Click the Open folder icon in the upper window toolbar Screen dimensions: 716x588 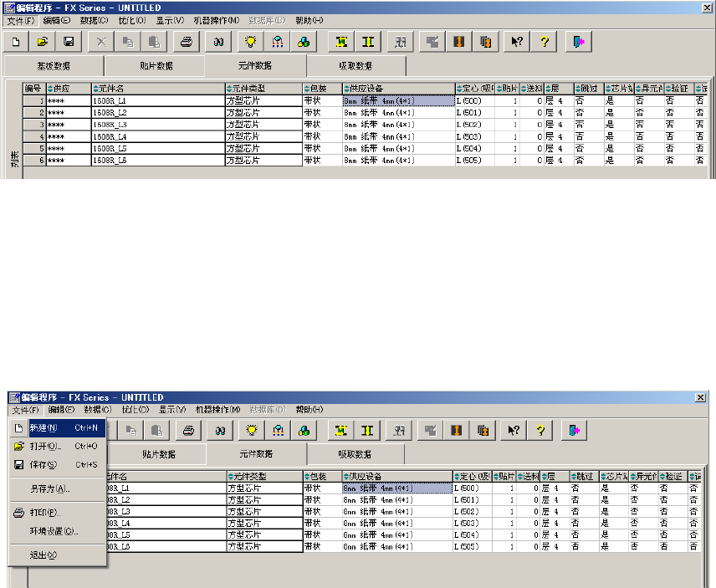click(x=43, y=42)
